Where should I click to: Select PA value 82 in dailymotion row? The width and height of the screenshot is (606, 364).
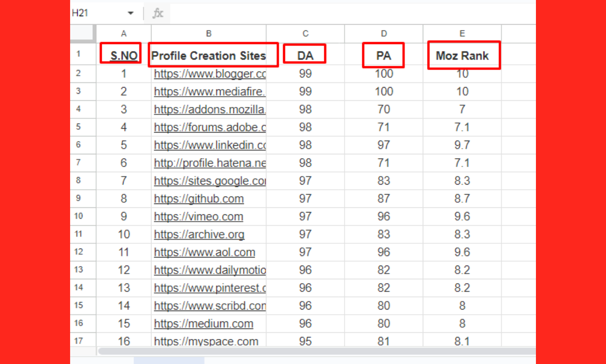[x=384, y=270]
